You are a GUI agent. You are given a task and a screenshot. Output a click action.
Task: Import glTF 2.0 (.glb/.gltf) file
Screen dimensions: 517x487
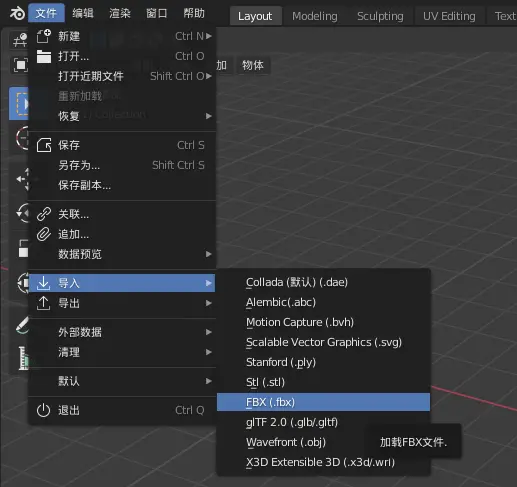point(323,422)
